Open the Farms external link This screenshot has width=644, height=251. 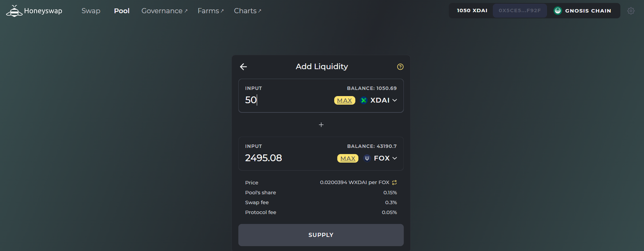(x=210, y=11)
